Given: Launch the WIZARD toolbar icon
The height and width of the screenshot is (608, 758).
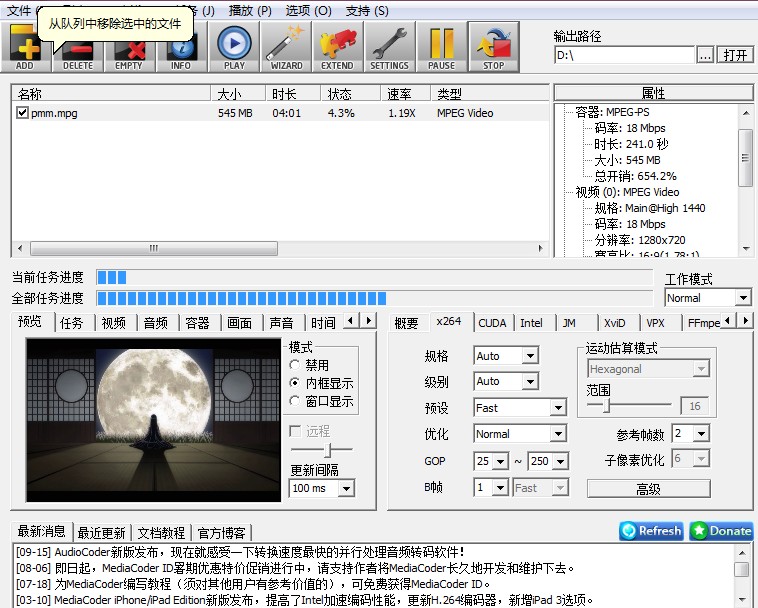Looking at the screenshot, I should point(286,47).
